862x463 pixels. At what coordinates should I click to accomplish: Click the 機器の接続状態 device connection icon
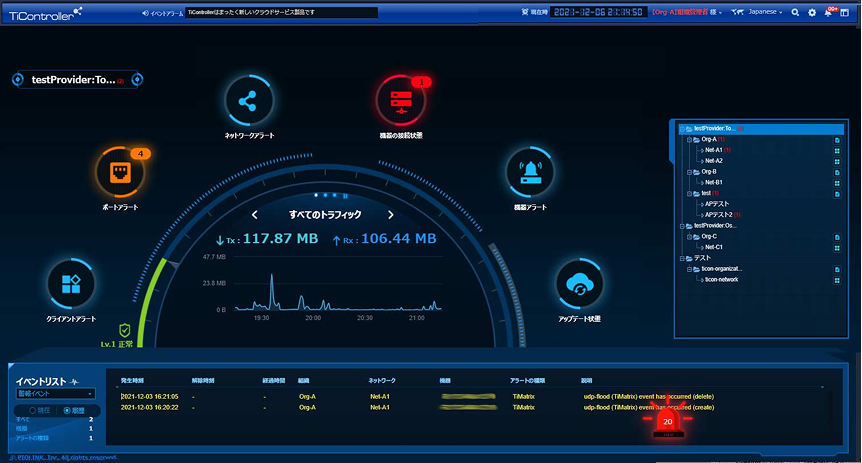tap(400, 102)
